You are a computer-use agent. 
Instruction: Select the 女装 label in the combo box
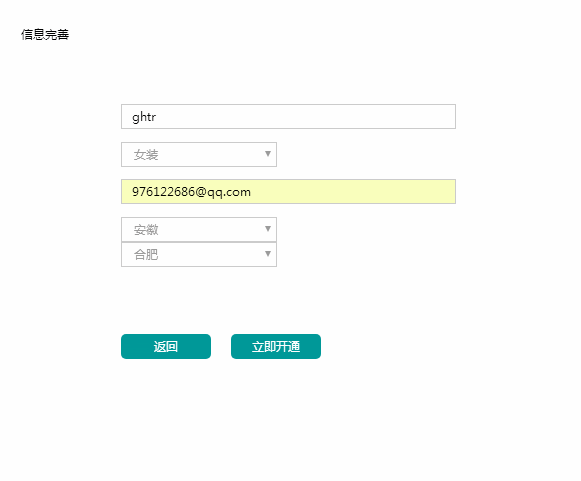coord(146,155)
